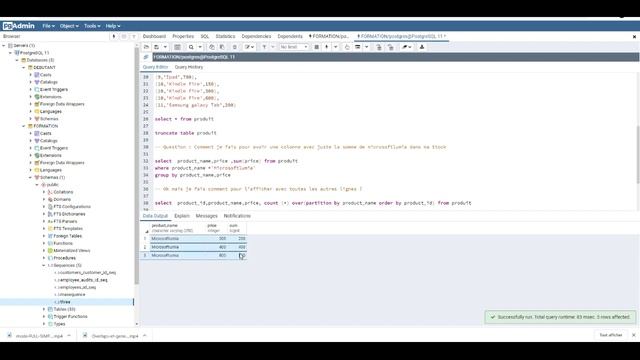640x360 pixels.
Task: Open the Help menu
Action: pyautogui.click(x=113, y=26)
